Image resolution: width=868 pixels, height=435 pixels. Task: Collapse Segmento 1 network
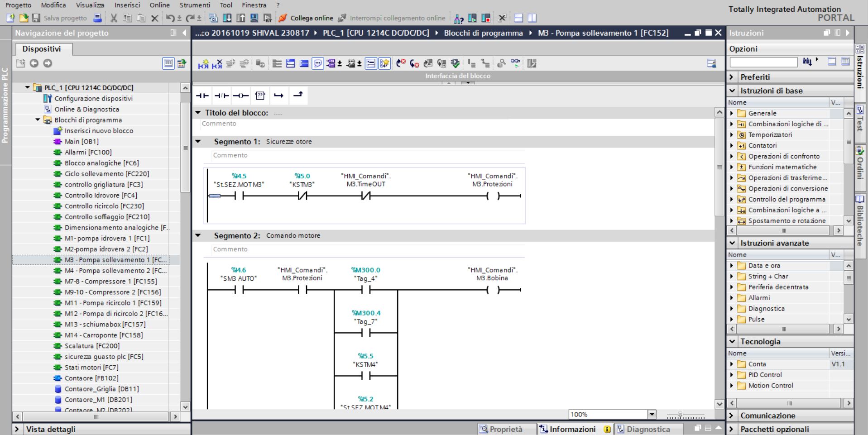(198, 142)
